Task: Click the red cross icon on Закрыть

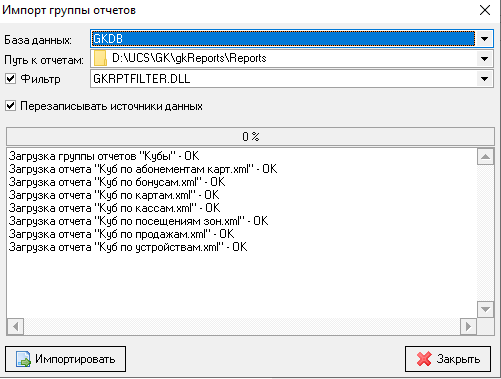Action: [x=424, y=359]
